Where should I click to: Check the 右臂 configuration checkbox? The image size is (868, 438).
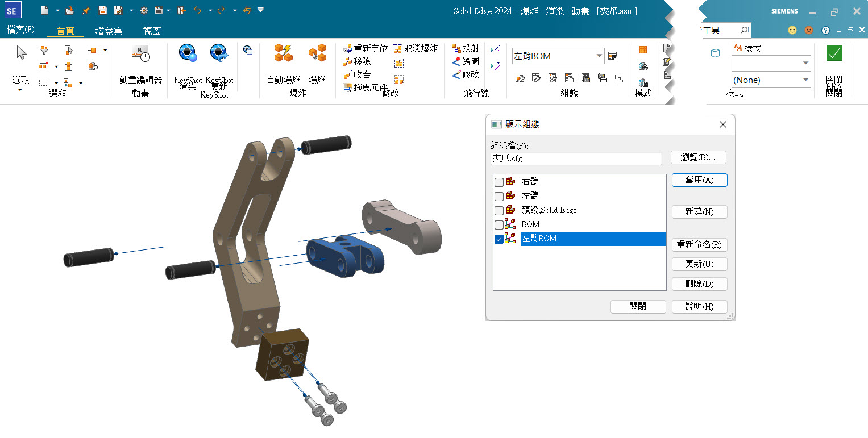tap(499, 182)
